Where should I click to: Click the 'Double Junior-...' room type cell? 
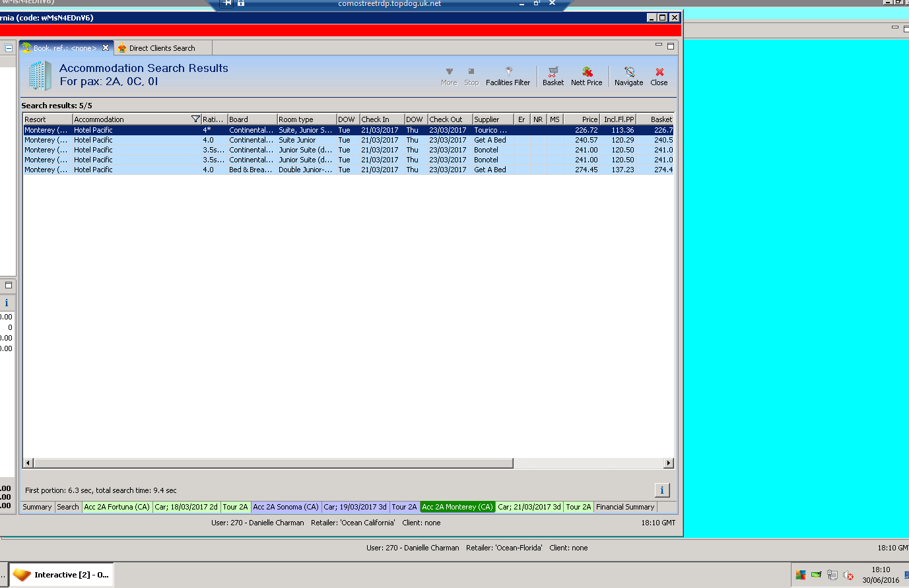click(306, 170)
